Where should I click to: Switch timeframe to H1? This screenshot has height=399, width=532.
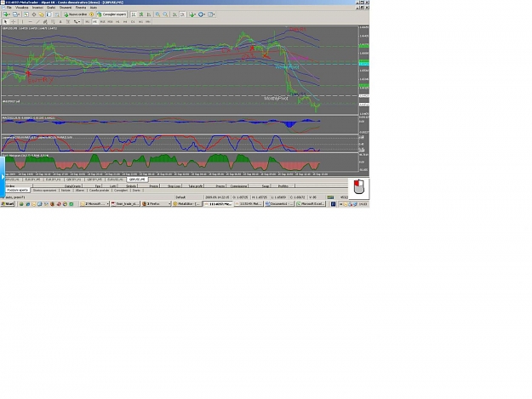click(x=117, y=22)
